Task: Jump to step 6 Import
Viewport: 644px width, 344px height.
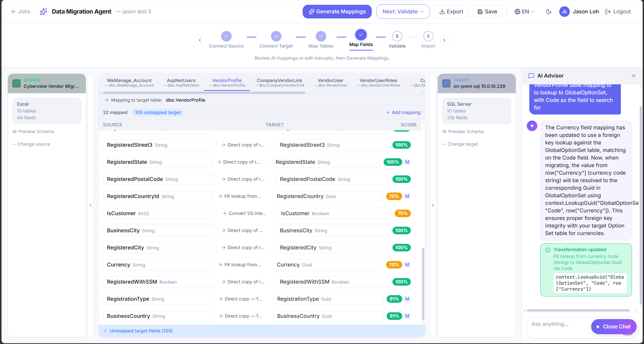Action: (x=428, y=40)
